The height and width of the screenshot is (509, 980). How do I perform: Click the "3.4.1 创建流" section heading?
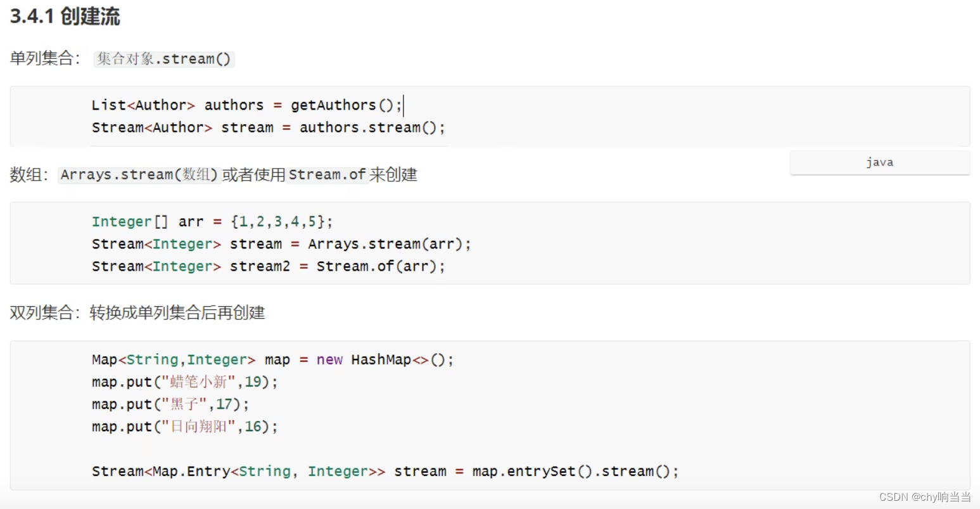tap(65, 16)
